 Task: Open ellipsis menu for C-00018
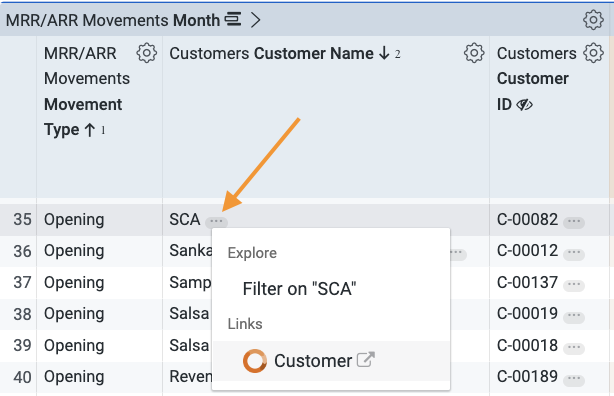[574, 348]
